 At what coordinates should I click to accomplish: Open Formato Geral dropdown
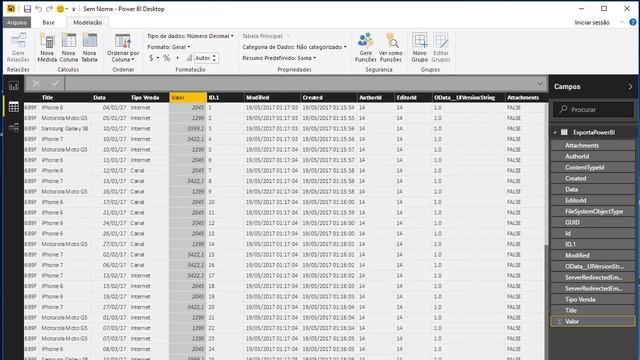coord(169,47)
